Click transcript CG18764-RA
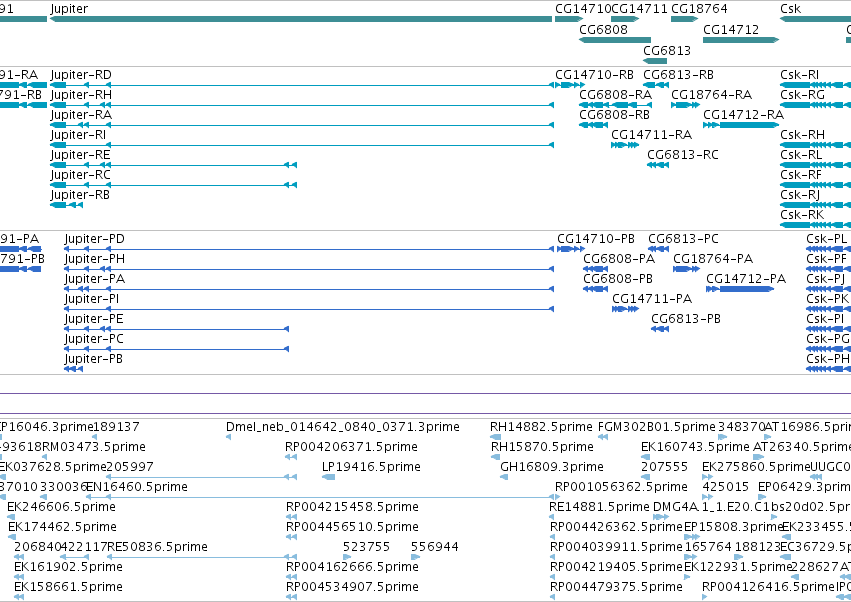The height and width of the screenshot is (602, 851). [685, 105]
